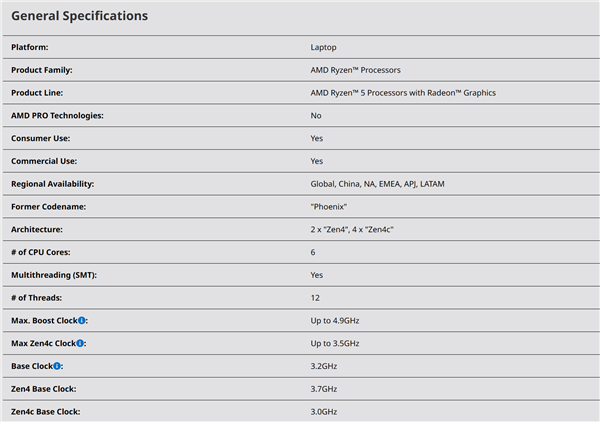Click the "Up to 3.5GHz" value
The height and width of the screenshot is (422, 600).
click(338, 343)
